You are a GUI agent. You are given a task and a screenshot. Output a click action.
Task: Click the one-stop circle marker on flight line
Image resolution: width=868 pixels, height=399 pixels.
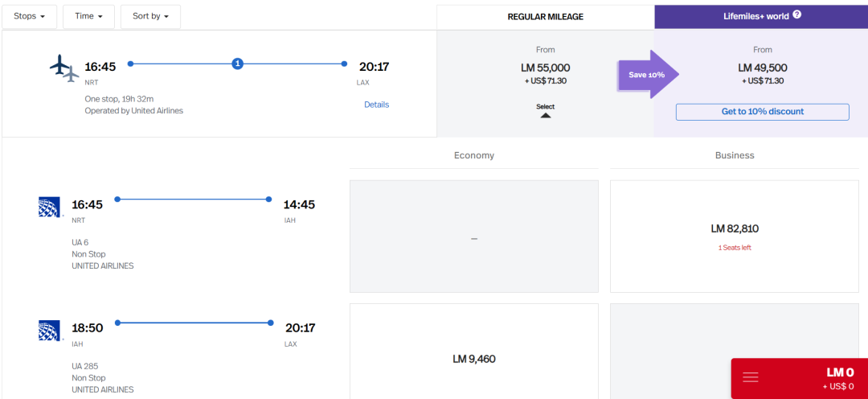(x=237, y=64)
